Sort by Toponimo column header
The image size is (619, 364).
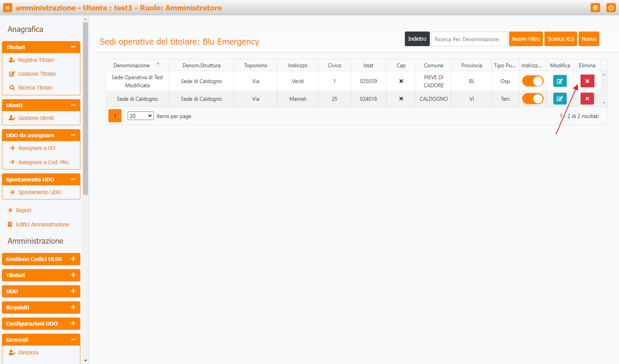coord(256,65)
